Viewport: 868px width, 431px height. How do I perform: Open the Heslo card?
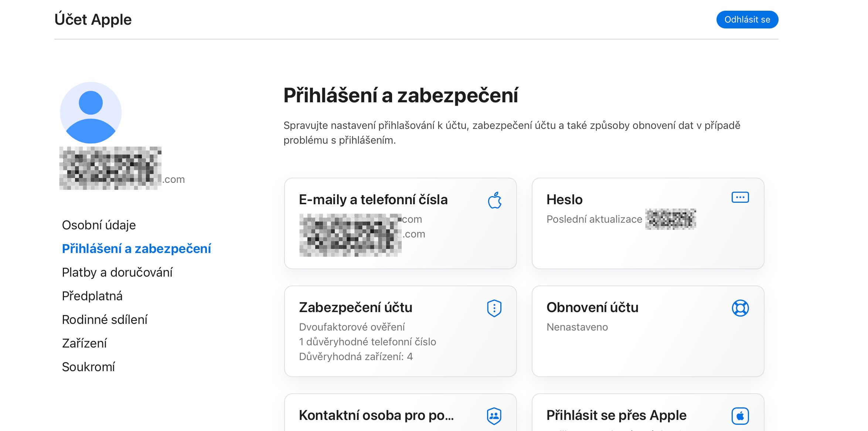648,223
